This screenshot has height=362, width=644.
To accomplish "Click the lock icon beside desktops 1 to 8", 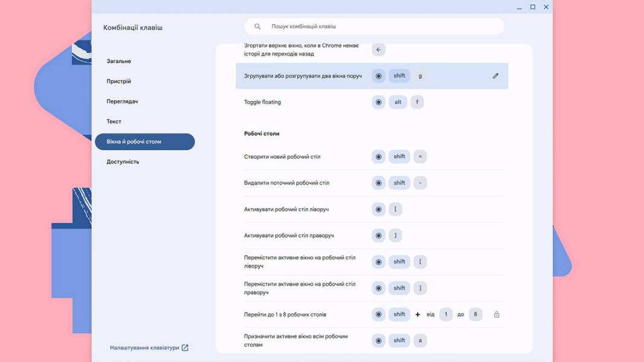I will (x=497, y=314).
